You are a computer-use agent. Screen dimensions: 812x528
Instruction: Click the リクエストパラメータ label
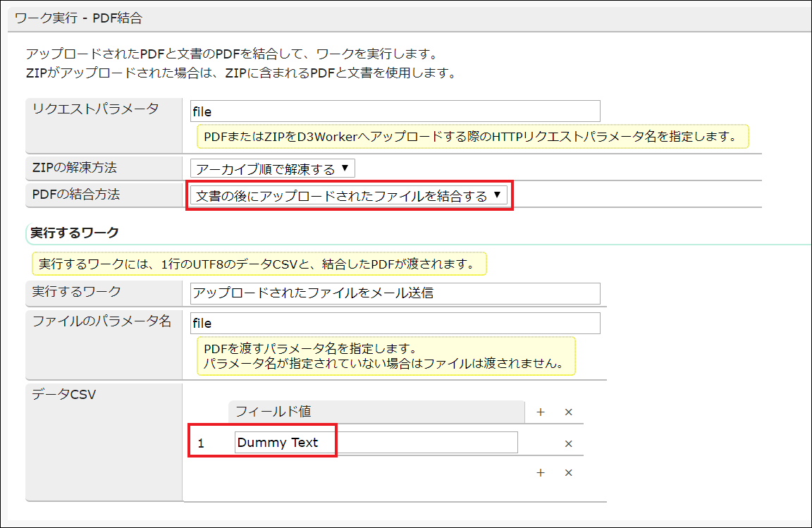95,109
